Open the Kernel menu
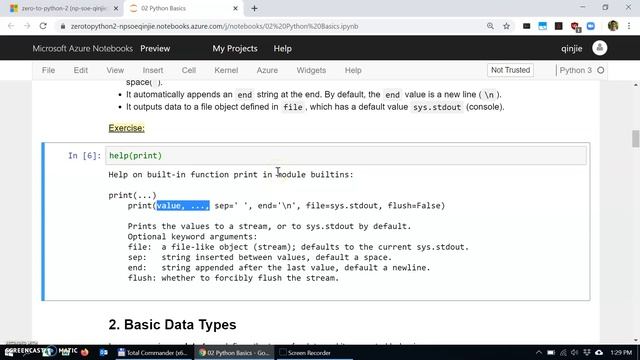 click(x=226, y=70)
